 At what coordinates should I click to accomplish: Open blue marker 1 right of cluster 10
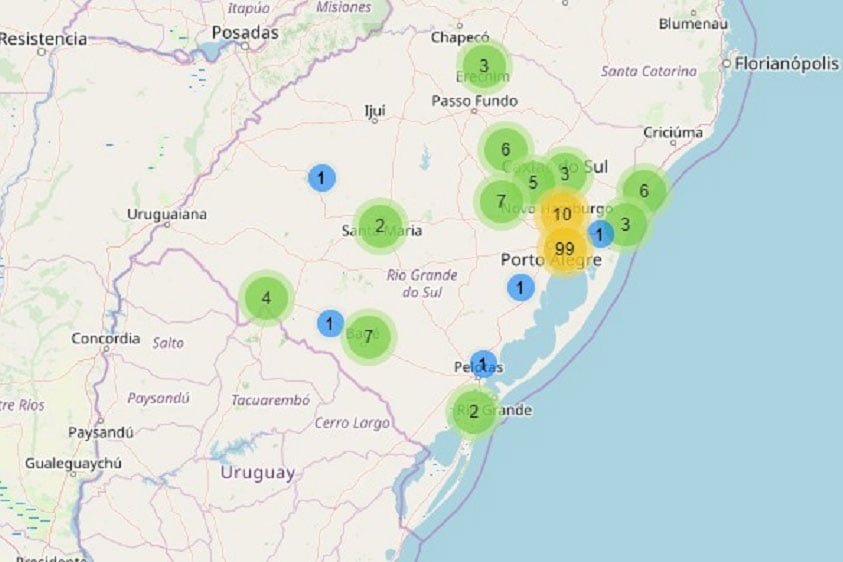point(600,234)
